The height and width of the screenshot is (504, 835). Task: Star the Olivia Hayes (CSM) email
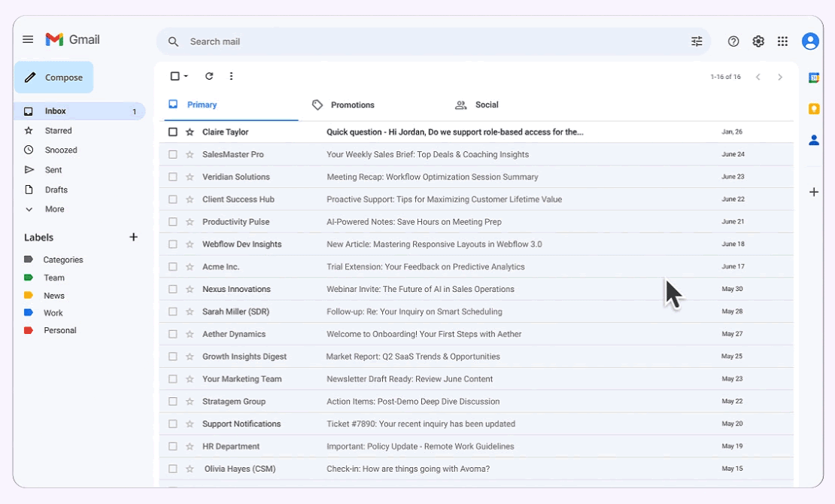click(190, 469)
